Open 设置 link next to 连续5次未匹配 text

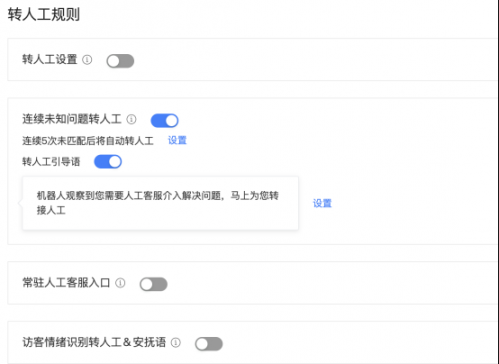click(177, 140)
